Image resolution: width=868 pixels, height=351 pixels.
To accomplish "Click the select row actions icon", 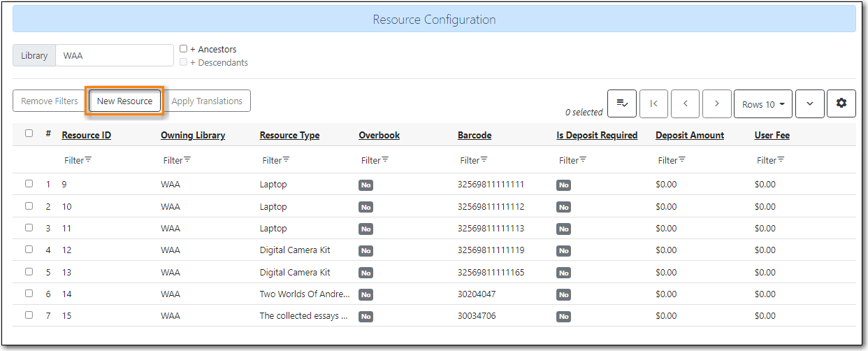I will pyautogui.click(x=621, y=103).
